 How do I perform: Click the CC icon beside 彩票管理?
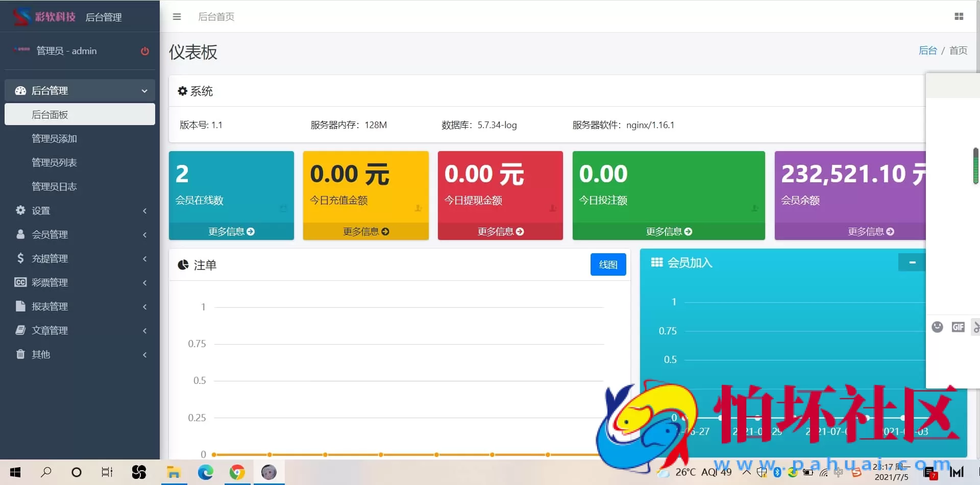tap(20, 282)
